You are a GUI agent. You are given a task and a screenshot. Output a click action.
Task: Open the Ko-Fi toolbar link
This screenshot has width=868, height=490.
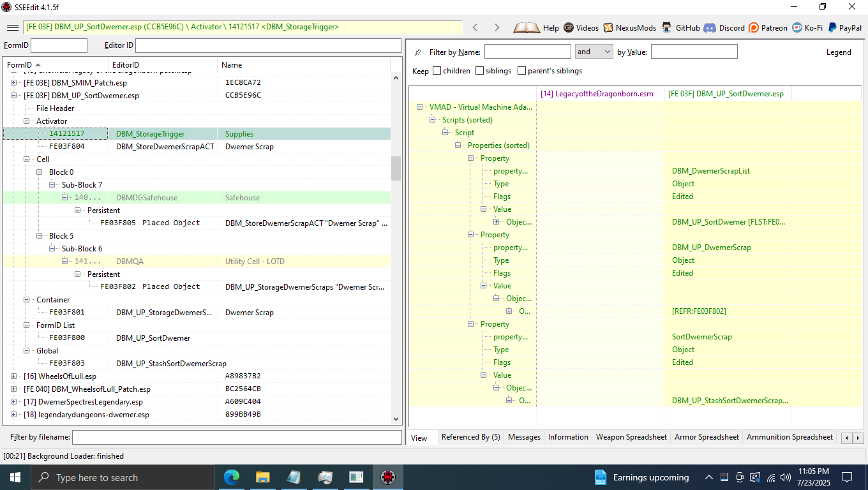tap(807, 27)
